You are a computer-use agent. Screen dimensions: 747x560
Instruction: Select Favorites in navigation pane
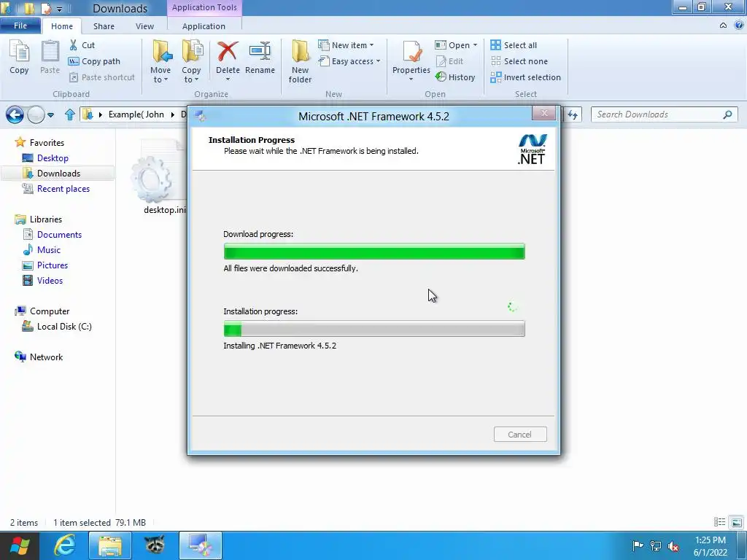pyautogui.click(x=47, y=142)
